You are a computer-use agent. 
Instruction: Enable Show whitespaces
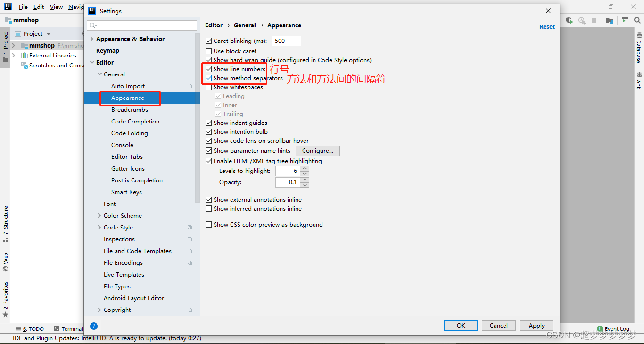click(x=208, y=87)
